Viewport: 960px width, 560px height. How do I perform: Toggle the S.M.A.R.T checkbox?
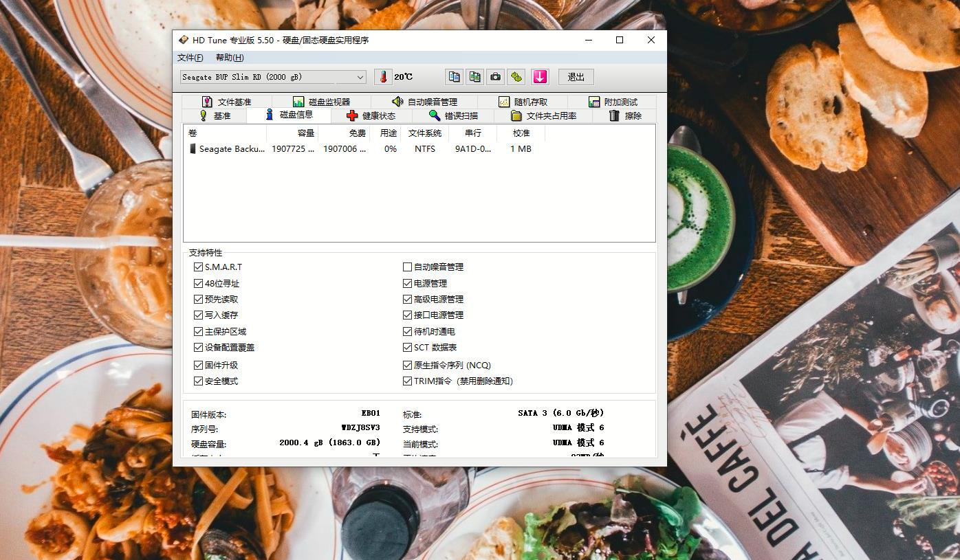[198, 267]
